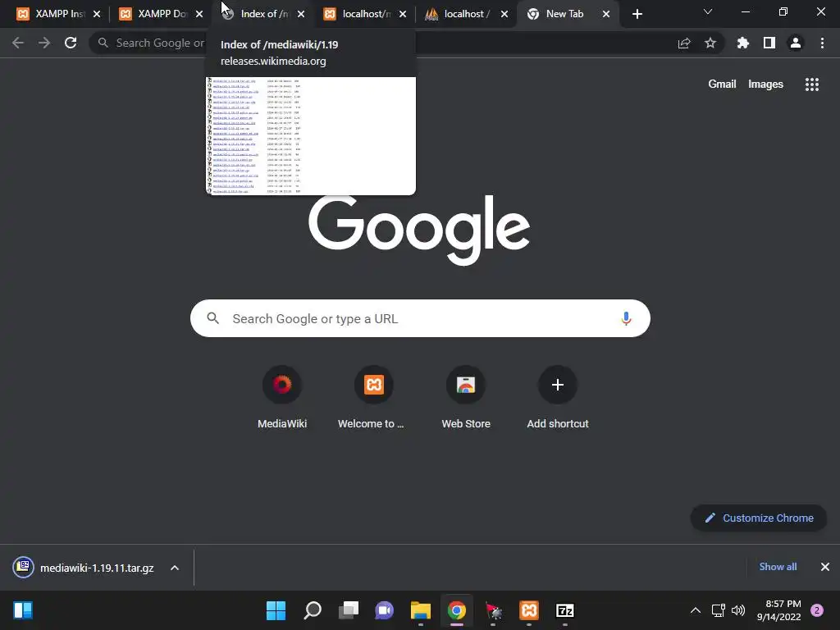Open the Google apps grid
The height and width of the screenshot is (630, 840).
coord(812,84)
